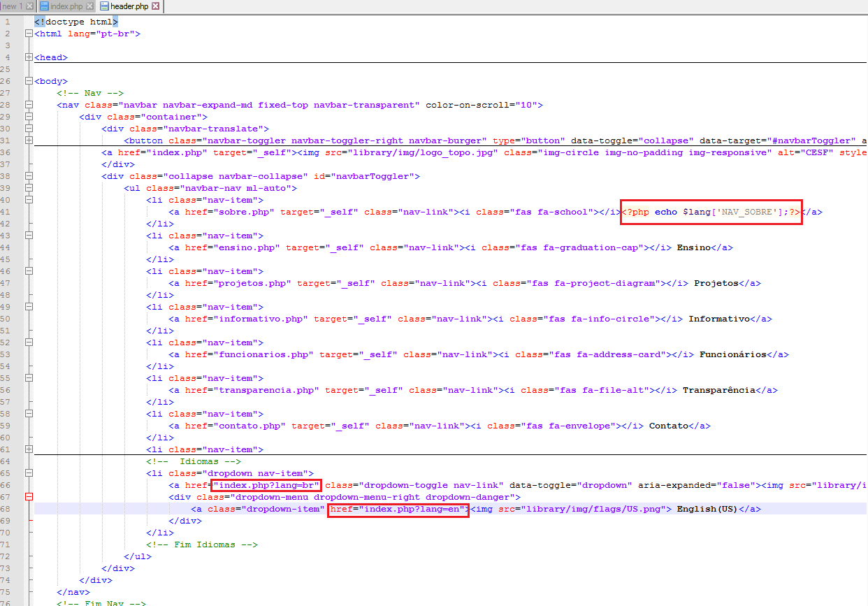868x606 pixels.
Task: Click the Funcionários link text
Action: (x=732, y=354)
